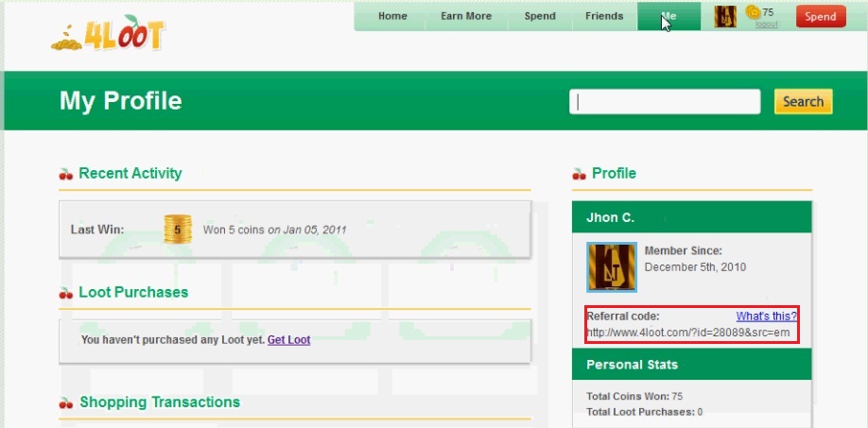Select Spend in the navigation bar

pos(540,16)
